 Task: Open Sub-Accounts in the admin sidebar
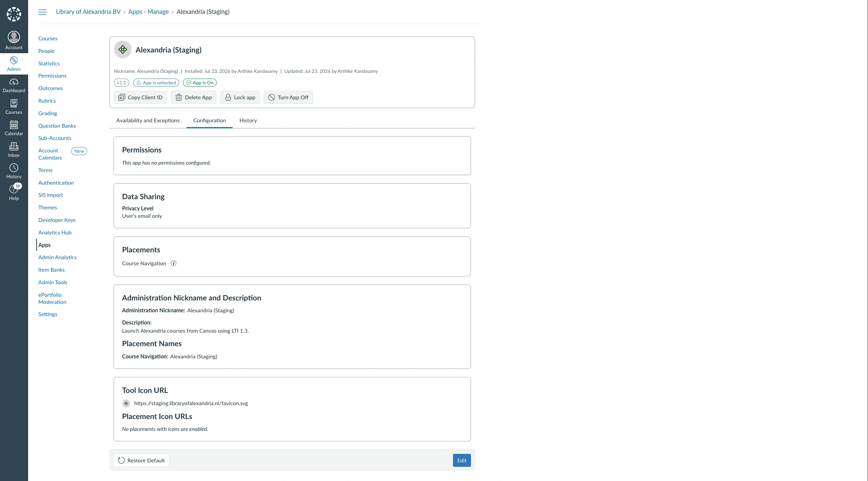pyautogui.click(x=55, y=138)
